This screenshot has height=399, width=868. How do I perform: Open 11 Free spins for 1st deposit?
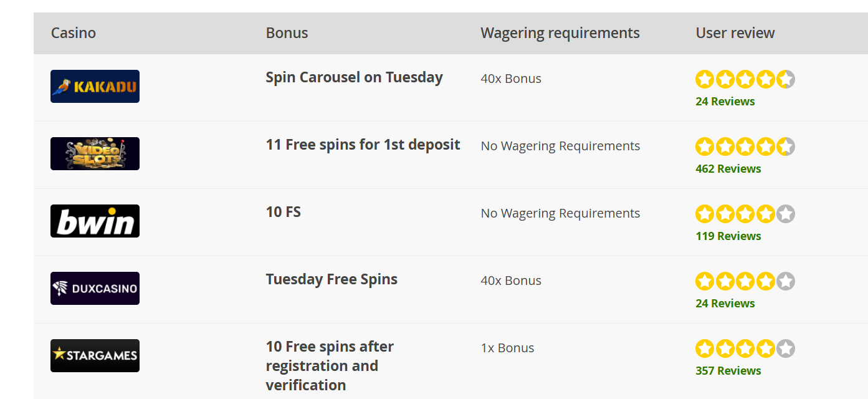pyautogui.click(x=363, y=145)
